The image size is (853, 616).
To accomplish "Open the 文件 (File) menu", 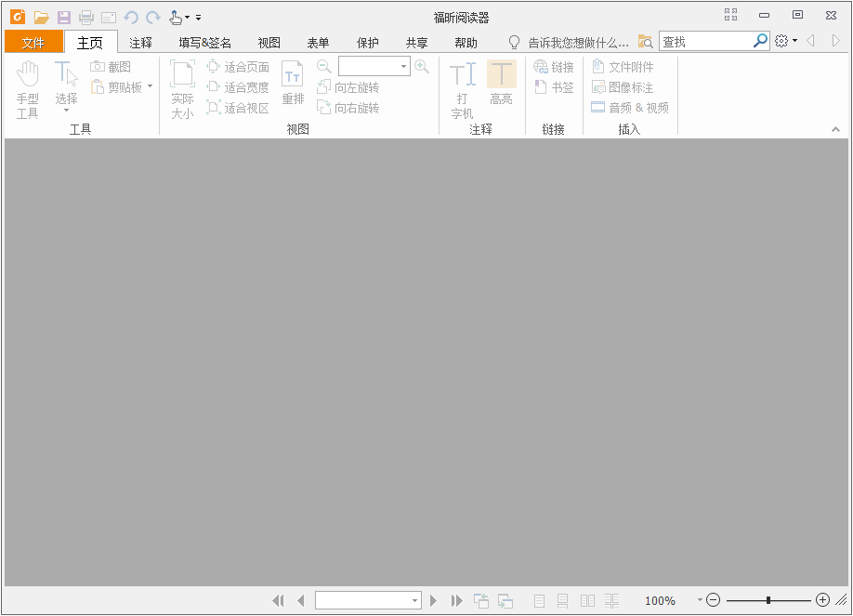I will (x=33, y=42).
